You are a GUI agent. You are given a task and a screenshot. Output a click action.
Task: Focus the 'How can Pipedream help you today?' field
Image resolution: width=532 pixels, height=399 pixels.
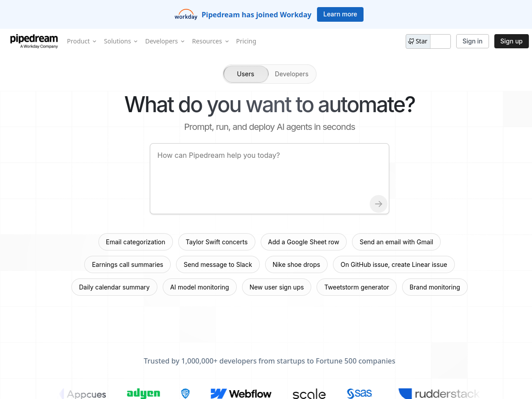[270, 179]
